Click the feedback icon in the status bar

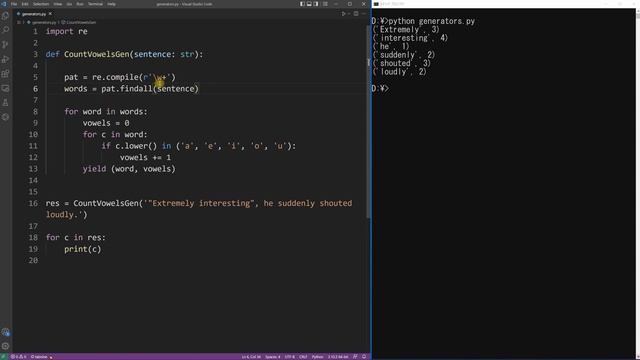pyautogui.click(x=355, y=357)
